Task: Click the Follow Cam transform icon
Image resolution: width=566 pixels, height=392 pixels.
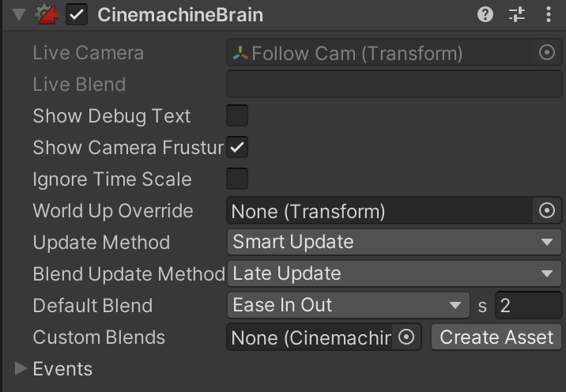Action: coord(240,53)
